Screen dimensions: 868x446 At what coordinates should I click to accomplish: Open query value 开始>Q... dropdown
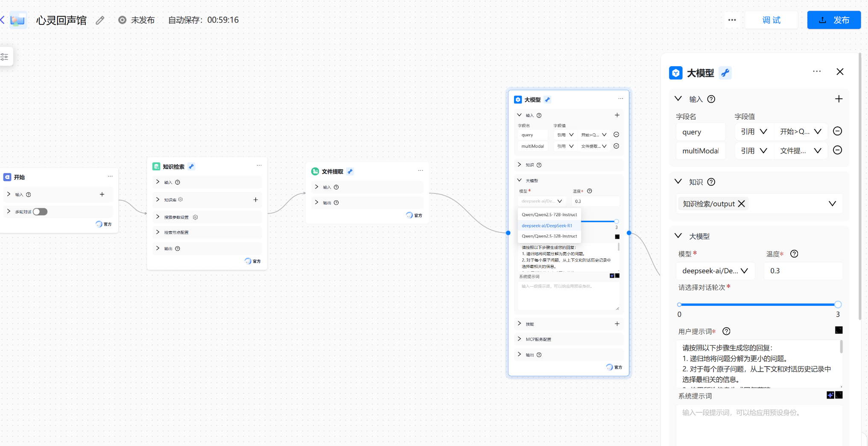[801, 132]
